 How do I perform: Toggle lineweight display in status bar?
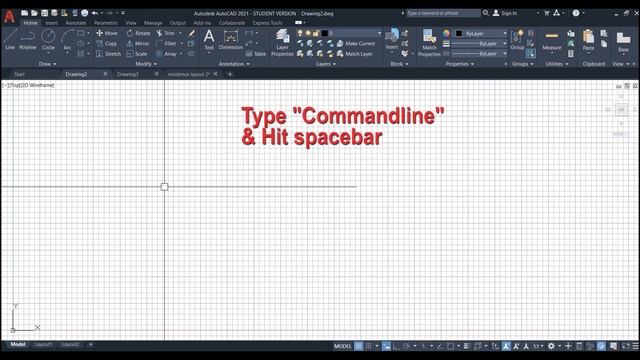pyautogui.click(x=467, y=346)
